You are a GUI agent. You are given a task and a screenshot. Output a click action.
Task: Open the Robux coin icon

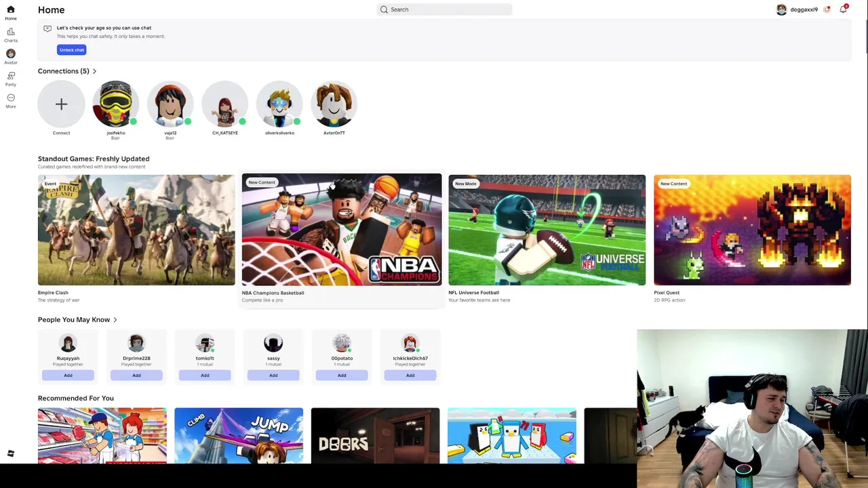click(x=827, y=9)
